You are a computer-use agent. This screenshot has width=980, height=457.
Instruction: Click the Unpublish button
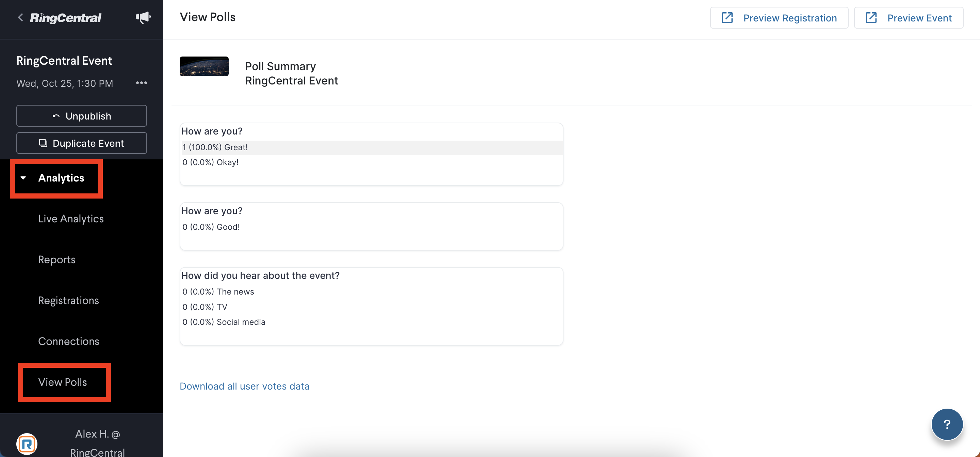(81, 116)
